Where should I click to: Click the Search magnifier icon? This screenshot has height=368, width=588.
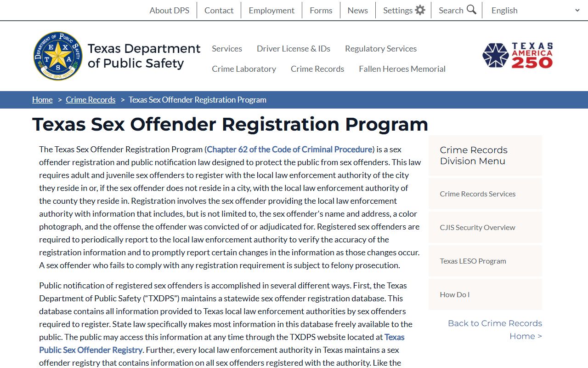point(471,10)
